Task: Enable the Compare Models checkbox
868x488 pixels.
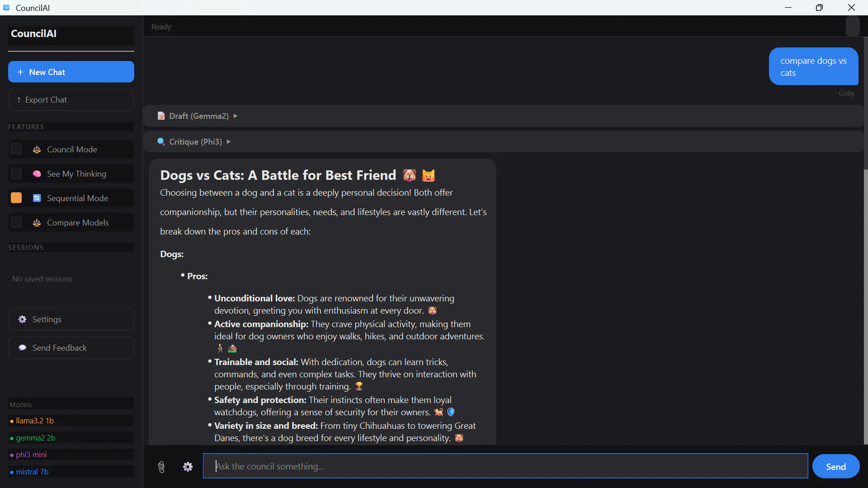Action: pyautogui.click(x=16, y=223)
